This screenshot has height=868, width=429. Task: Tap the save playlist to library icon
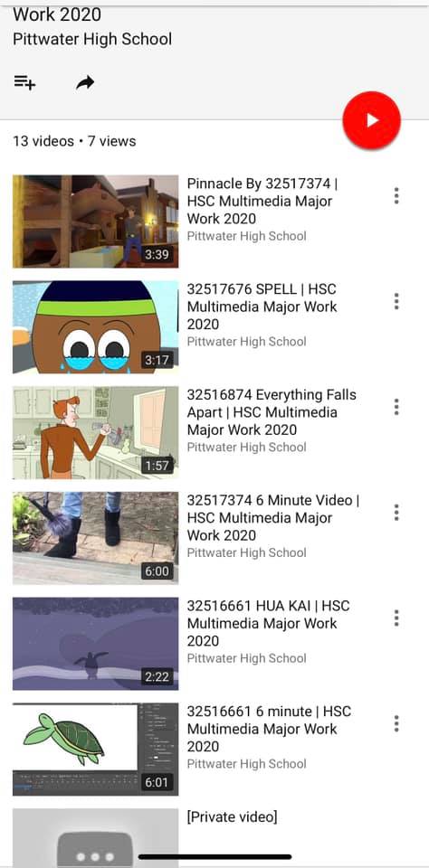tap(24, 83)
